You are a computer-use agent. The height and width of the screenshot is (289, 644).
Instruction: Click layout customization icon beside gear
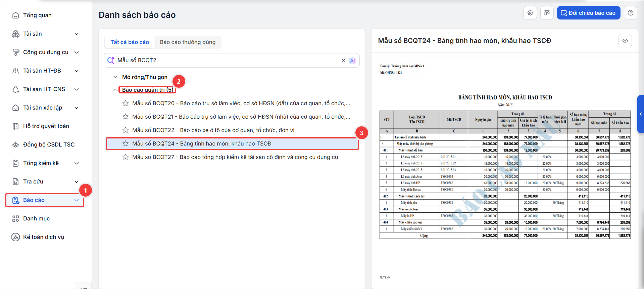(x=547, y=13)
